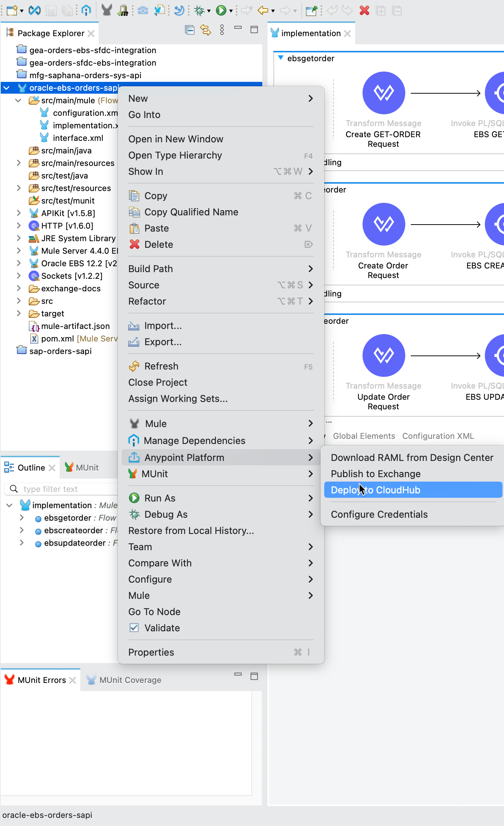Click the Refresh icon in context menu
The height and width of the screenshot is (826, 504).
point(134,366)
